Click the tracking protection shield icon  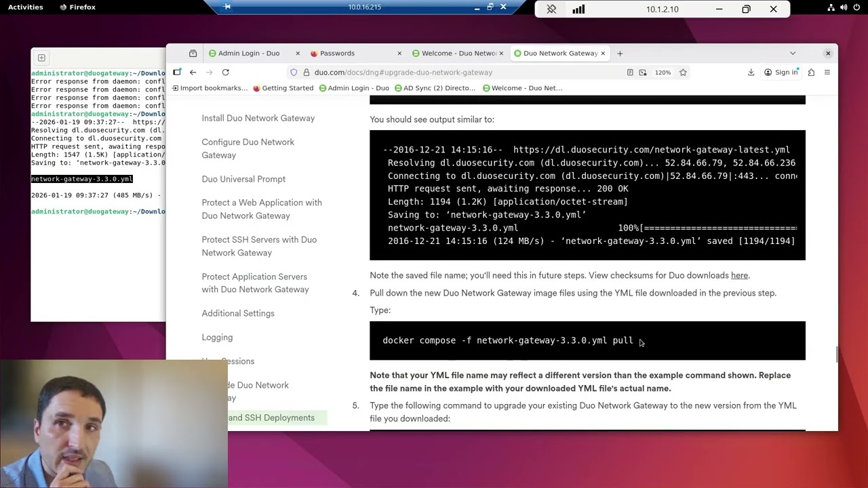294,73
